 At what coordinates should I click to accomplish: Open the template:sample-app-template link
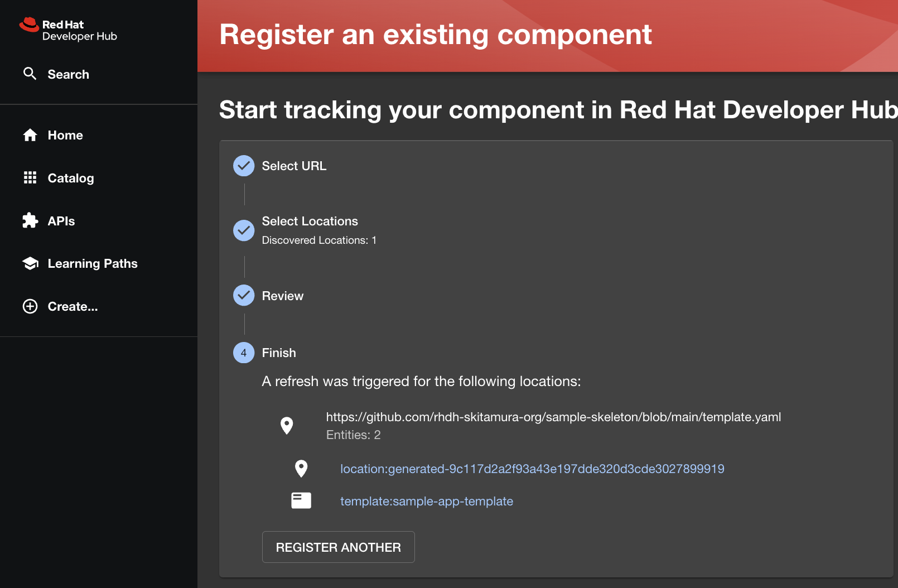click(x=427, y=501)
